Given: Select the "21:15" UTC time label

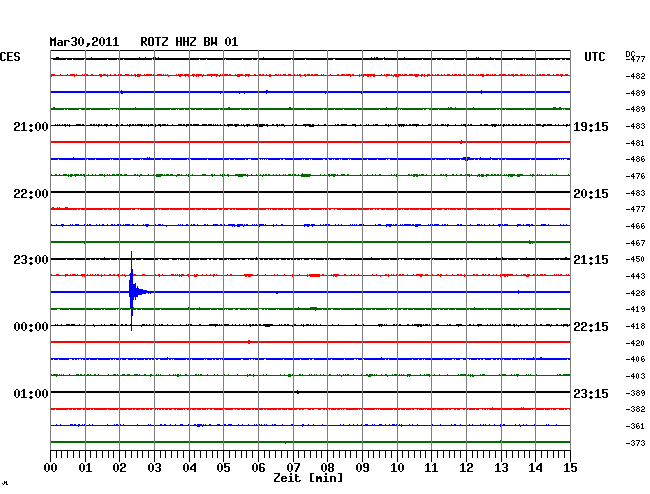Looking at the screenshot, I should (591, 260).
